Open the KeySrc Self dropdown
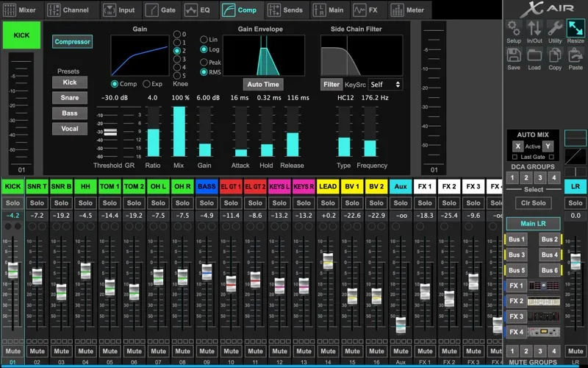The width and height of the screenshot is (588, 368). 385,85
